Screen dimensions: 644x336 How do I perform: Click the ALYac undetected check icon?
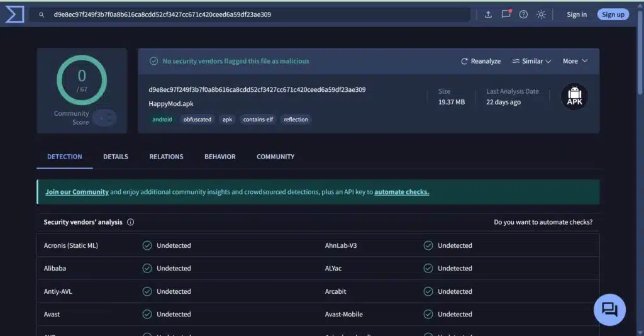(x=428, y=268)
